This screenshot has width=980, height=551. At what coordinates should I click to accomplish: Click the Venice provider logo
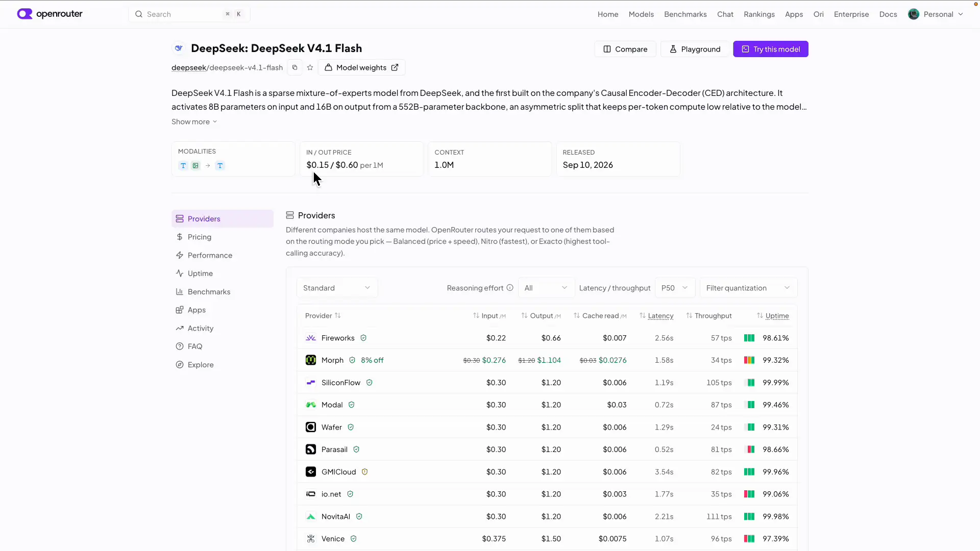311,539
